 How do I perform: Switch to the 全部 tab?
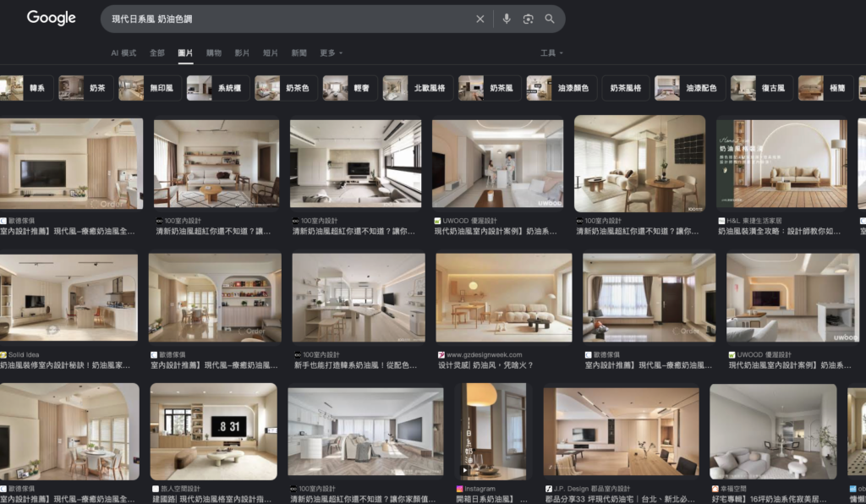[x=156, y=53]
